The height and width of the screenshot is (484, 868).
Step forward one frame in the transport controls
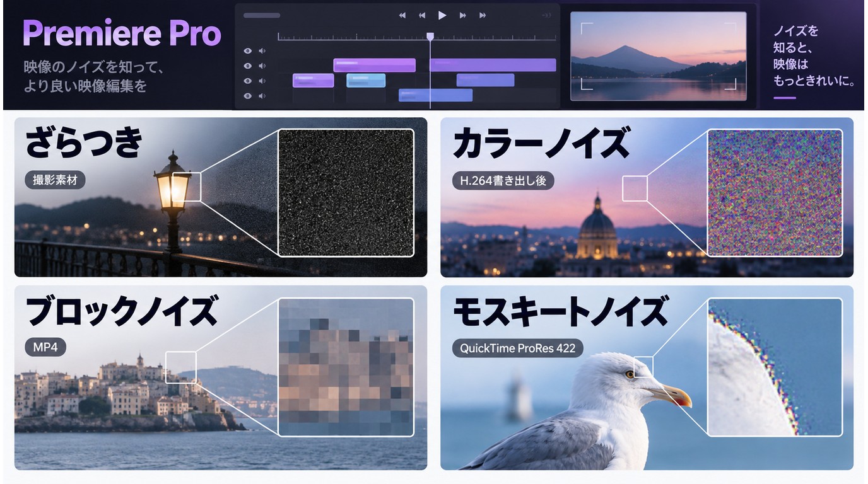462,16
